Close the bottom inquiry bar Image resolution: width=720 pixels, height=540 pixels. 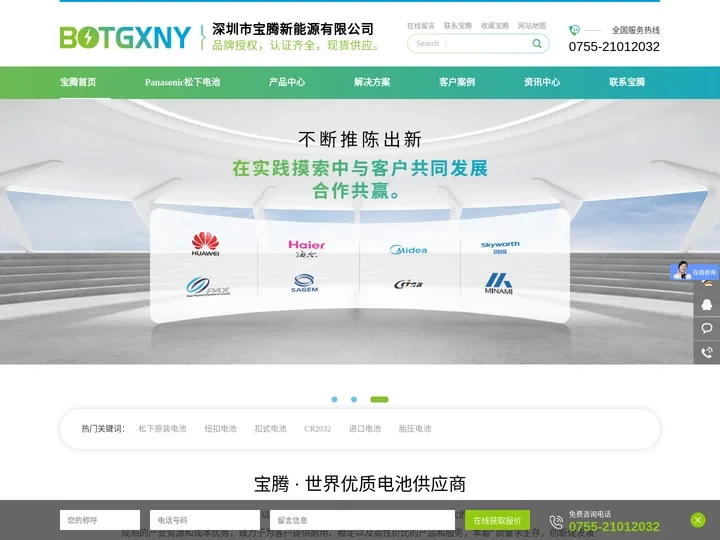point(698,520)
